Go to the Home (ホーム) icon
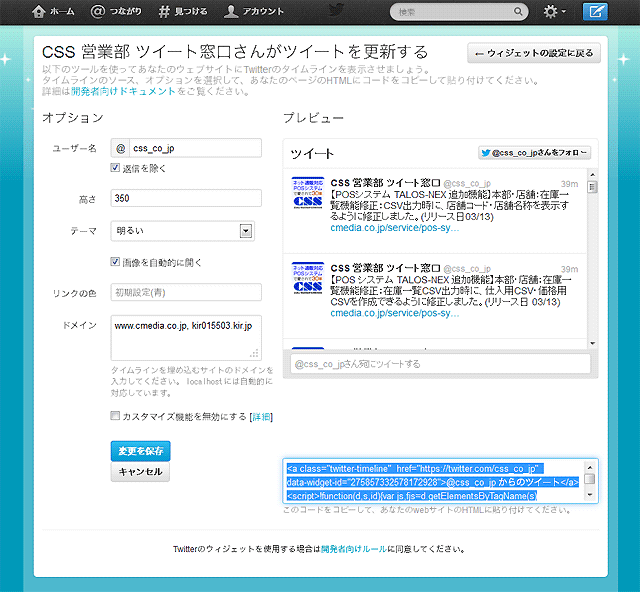The image size is (640, 592). (x=39, y=11)
